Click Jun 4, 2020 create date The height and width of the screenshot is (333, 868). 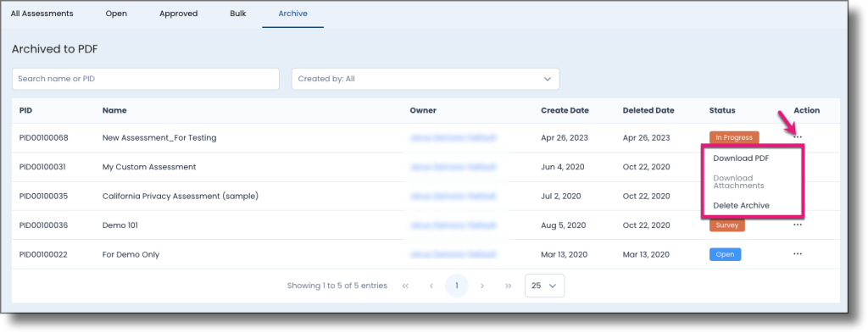point(562,167)
